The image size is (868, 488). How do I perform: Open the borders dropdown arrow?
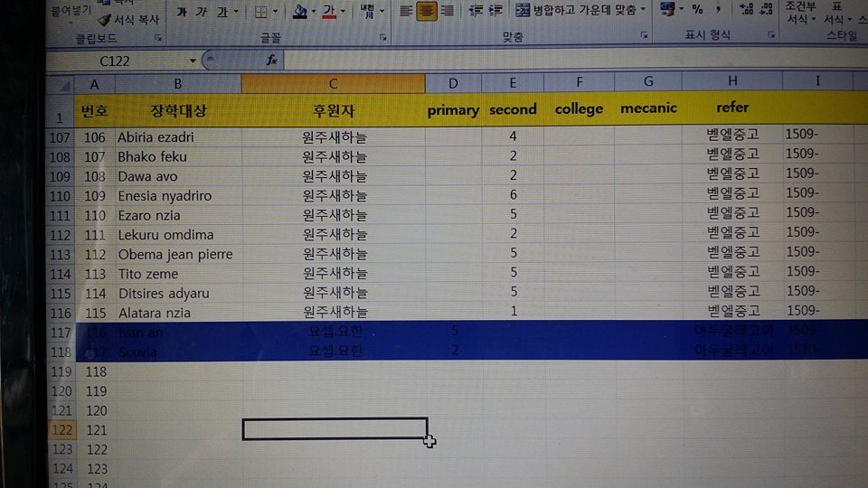point(277,12)
